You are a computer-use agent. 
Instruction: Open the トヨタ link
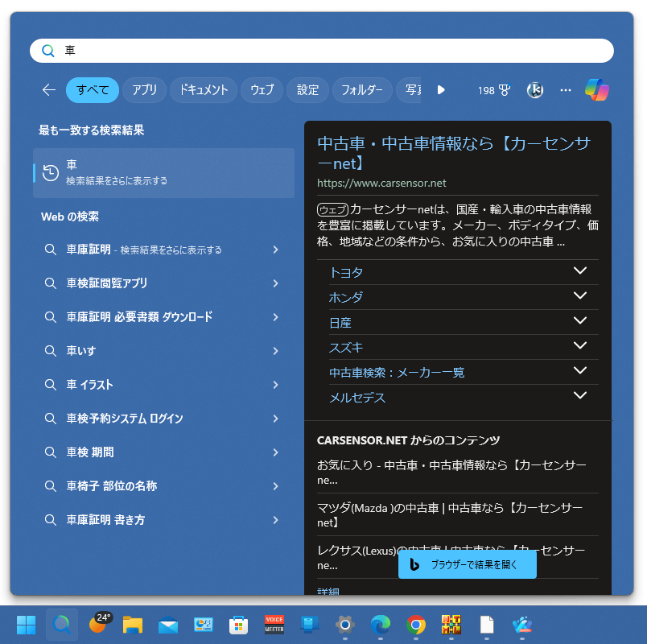coord(346,272)
